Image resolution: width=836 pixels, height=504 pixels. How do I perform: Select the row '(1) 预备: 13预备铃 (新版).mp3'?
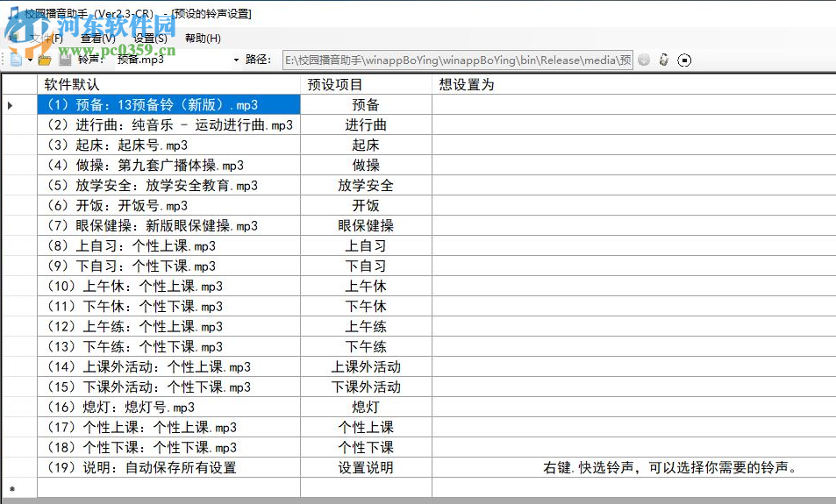(169, 104)
